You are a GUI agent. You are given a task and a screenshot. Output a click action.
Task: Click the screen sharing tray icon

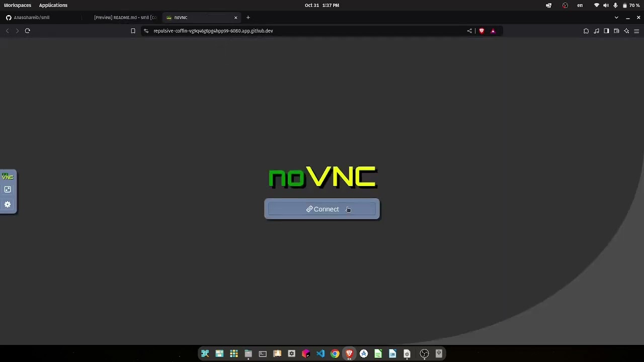548,5
